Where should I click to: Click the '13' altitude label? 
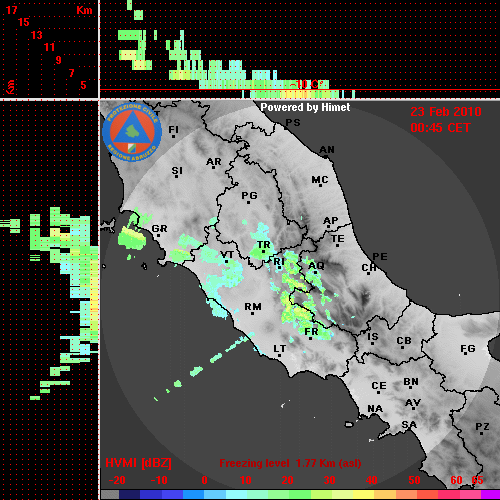[x=37, y=35]
